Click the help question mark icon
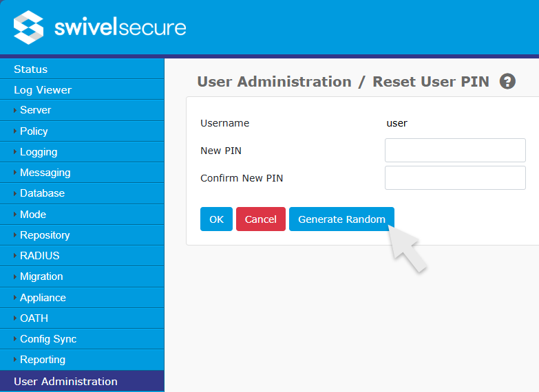This screenshot has height=392, width=539. (x=507, y=82)
